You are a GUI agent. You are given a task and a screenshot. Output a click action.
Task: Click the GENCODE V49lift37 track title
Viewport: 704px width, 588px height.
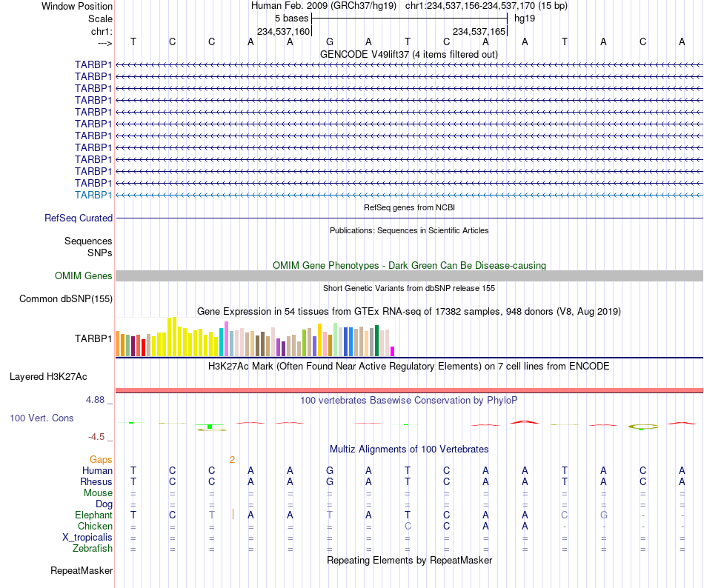point(409,55)
